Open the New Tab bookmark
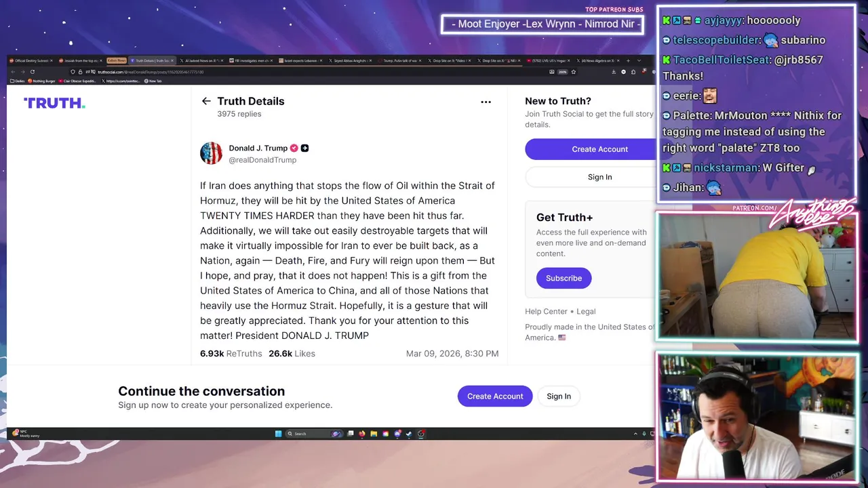Viewport: 868px width, 488px height. [x=153, y=81]
